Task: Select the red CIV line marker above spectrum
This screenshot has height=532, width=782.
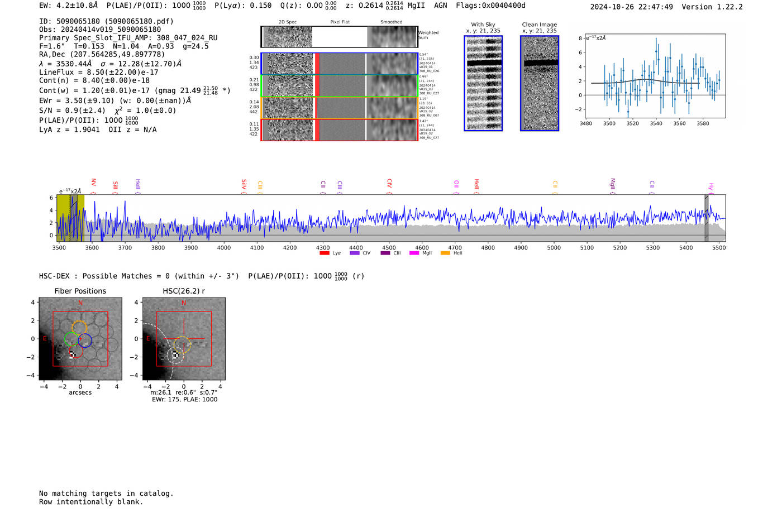Action: click(389, 184)
